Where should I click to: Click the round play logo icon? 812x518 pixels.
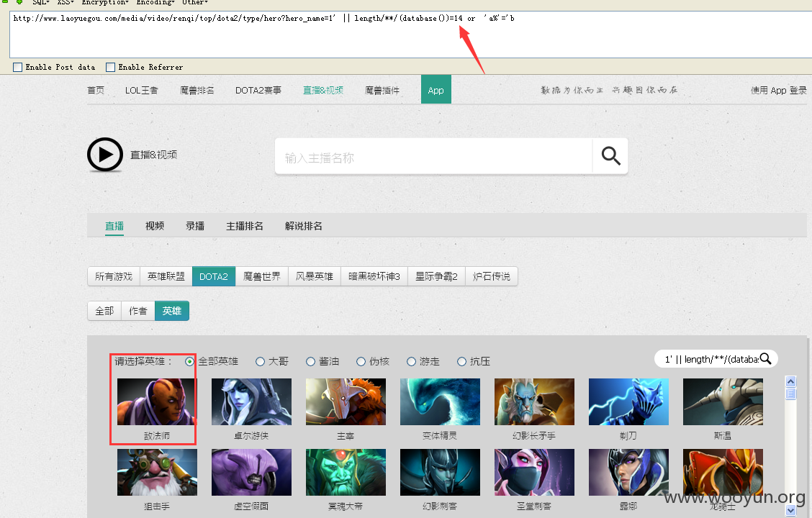click(x=105, y=154)
